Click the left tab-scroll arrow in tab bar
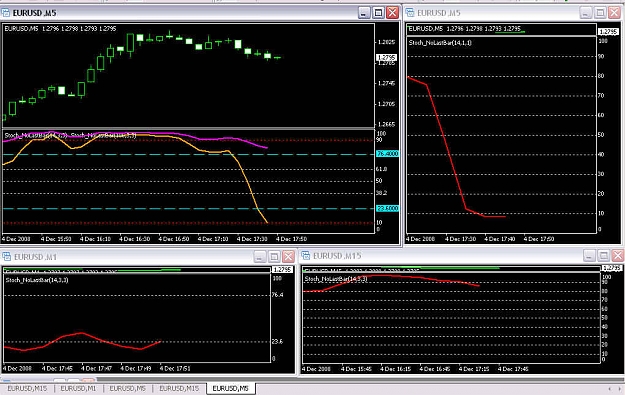The height and width of the screenshot is (395, 625). pyautogui.click(x=609, y=389)
